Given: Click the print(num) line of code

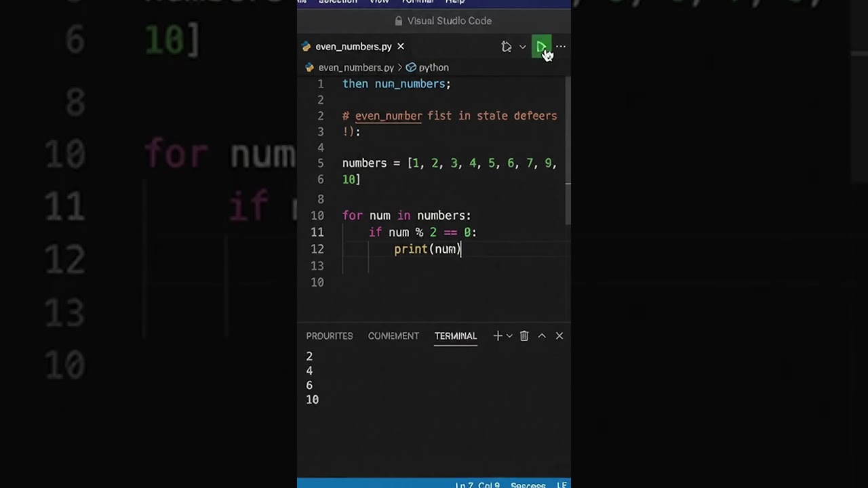Looking at the screenshot, I should click(427, 249).
